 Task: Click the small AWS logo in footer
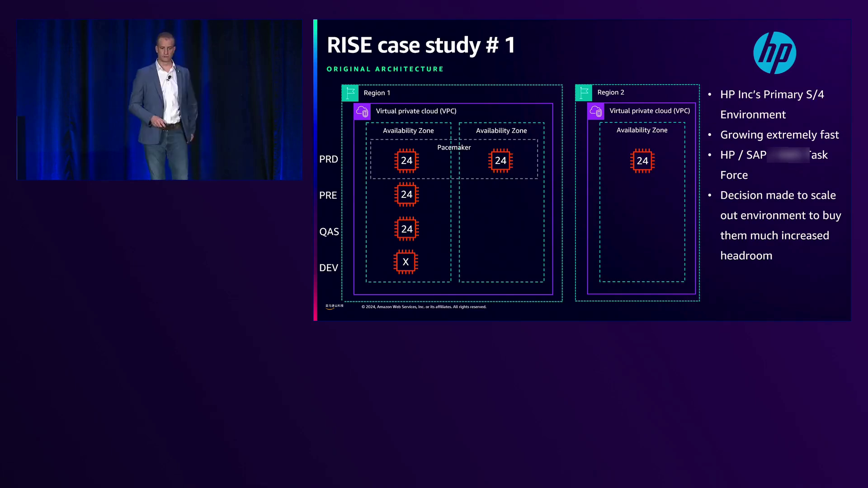coord(335,306)
